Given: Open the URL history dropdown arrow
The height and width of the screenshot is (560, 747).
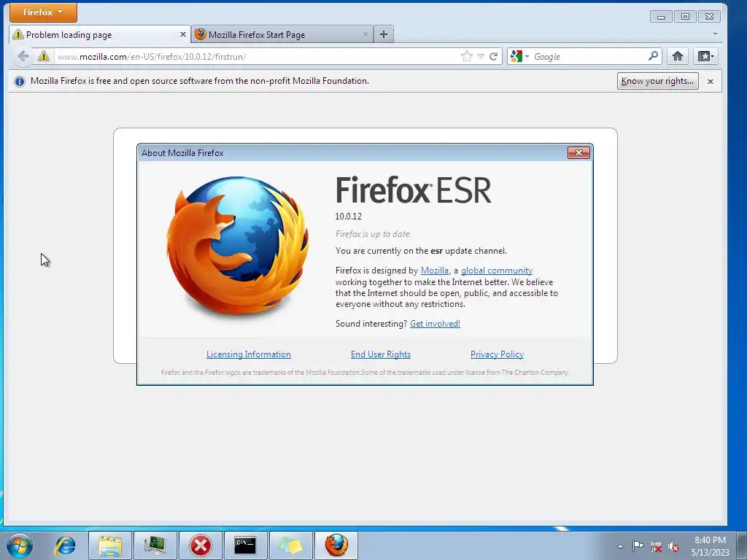Looking at the screenshot, I should (x=481, y=57).
